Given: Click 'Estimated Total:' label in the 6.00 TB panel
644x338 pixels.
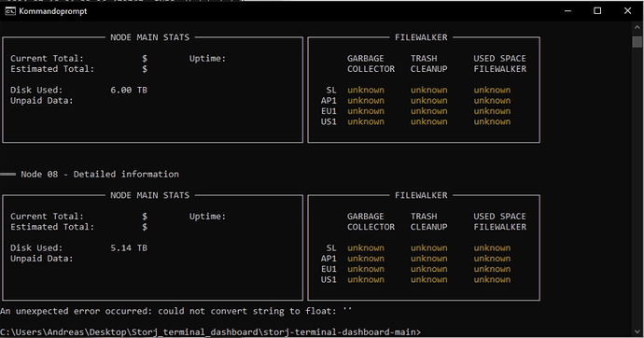Looking at the screenshot, I should tap(52, 69).
